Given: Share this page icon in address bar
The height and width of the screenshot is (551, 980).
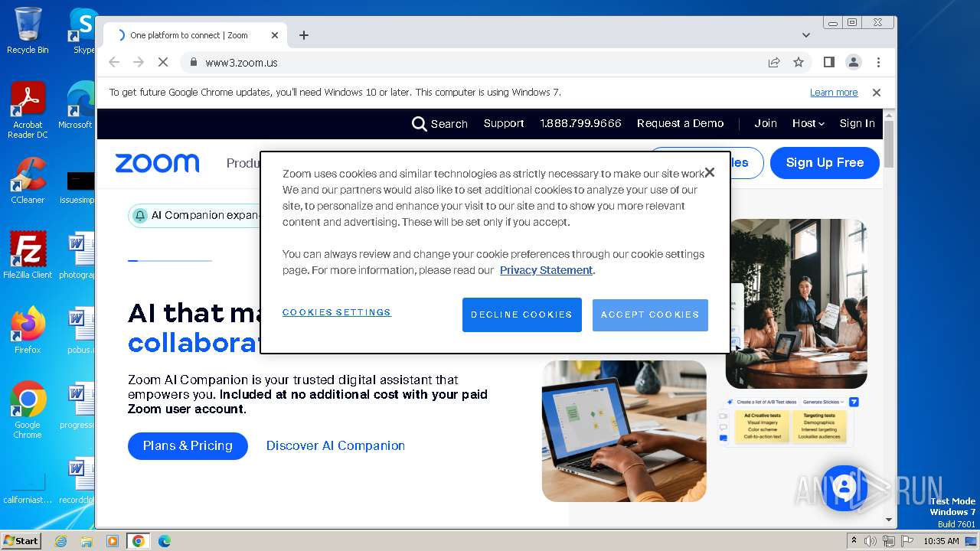Looking at the screenshot, I should click(774, 63).
